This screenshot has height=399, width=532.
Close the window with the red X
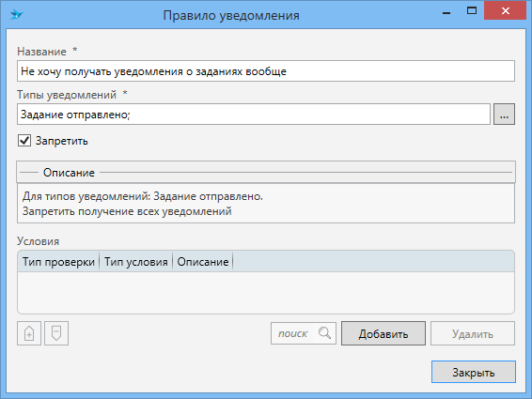[505, 11]
